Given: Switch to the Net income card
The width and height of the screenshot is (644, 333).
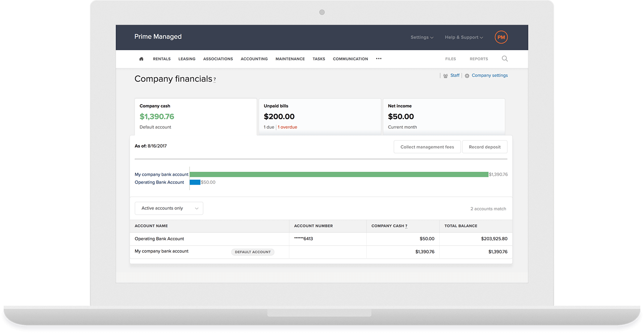Looking at the screenshot, I should click(x=443, y=116).
